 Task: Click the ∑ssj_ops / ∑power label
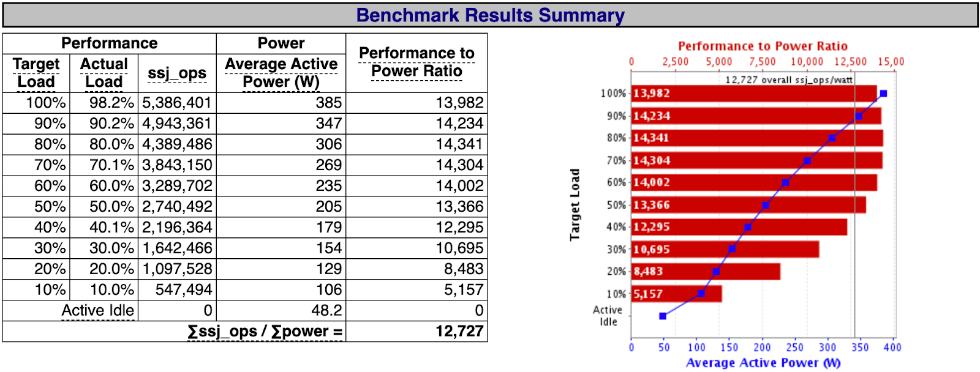point(265,331)
